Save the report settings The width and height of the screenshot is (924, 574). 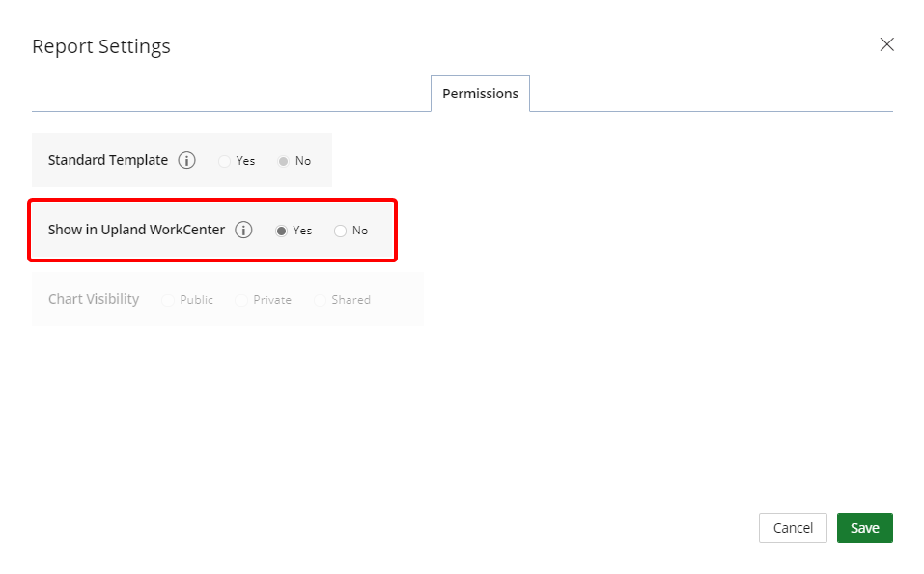pos(864,528)
